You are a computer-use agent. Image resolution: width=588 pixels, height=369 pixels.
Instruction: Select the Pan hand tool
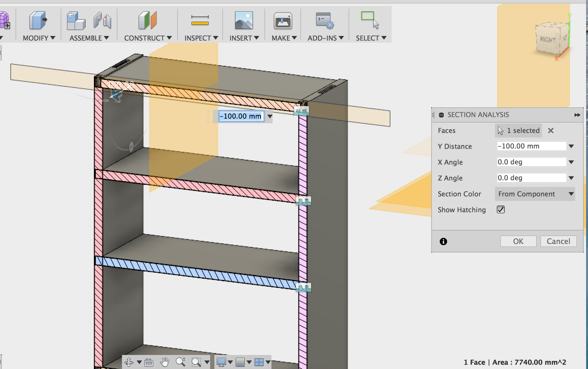tap(165, 362)
